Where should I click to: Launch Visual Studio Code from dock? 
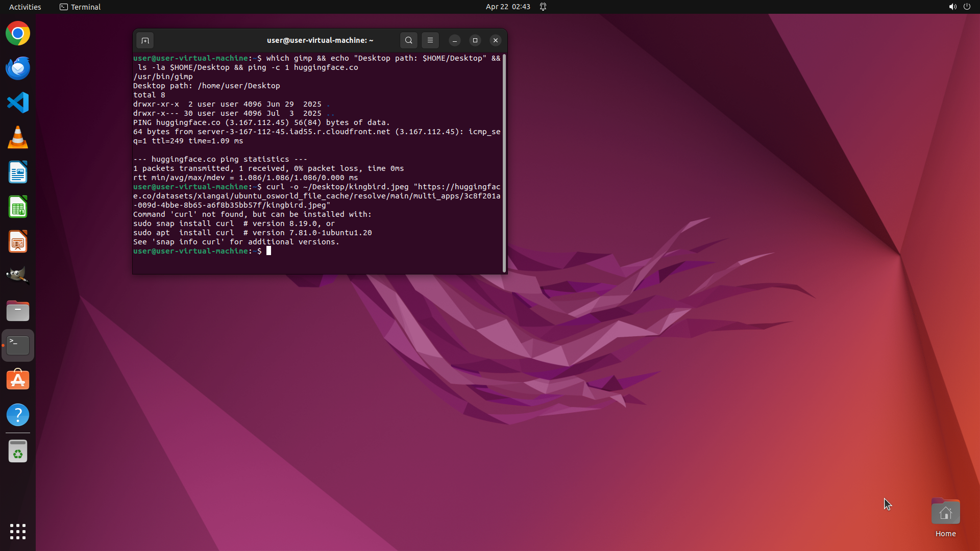18,103
